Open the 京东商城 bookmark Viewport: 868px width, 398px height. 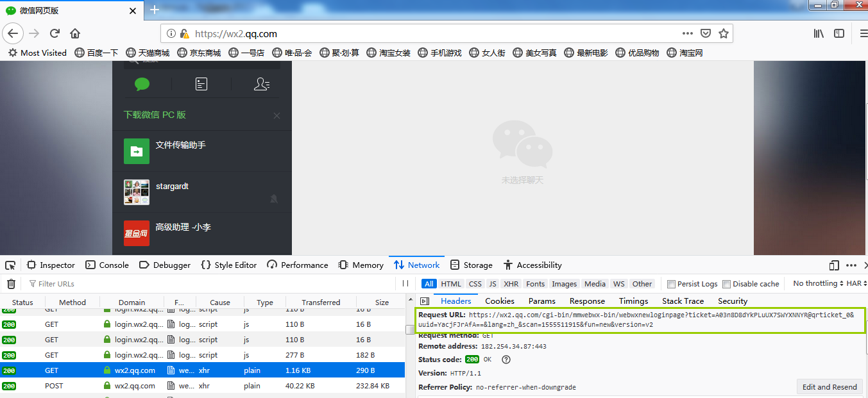click(x=199, y=53)
